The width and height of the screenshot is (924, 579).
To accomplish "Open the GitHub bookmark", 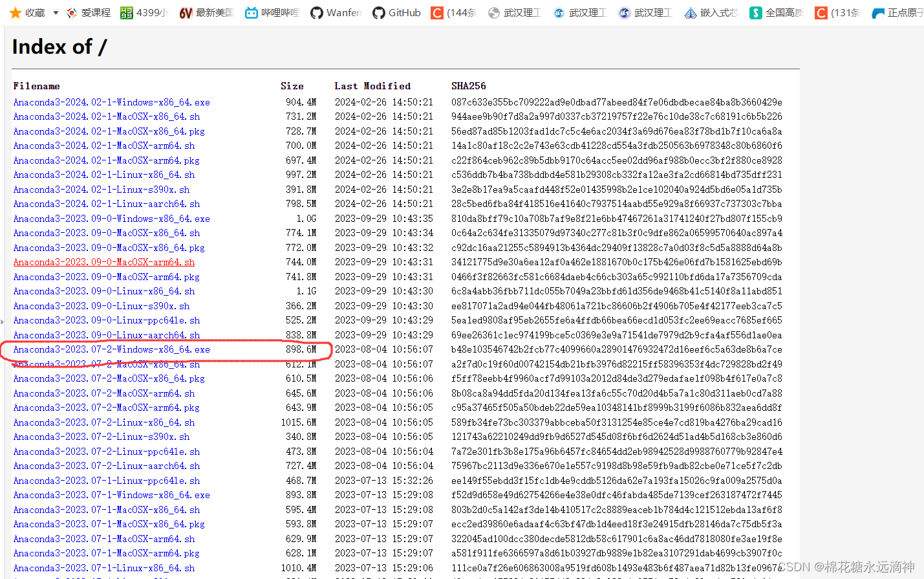I will pos(396,12).
